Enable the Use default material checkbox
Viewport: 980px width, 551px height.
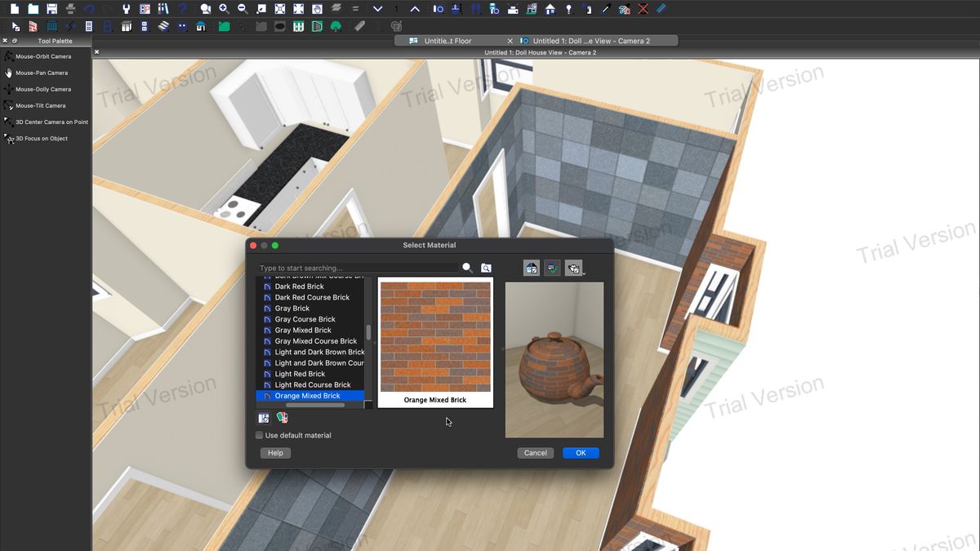(x=259, y=435)
